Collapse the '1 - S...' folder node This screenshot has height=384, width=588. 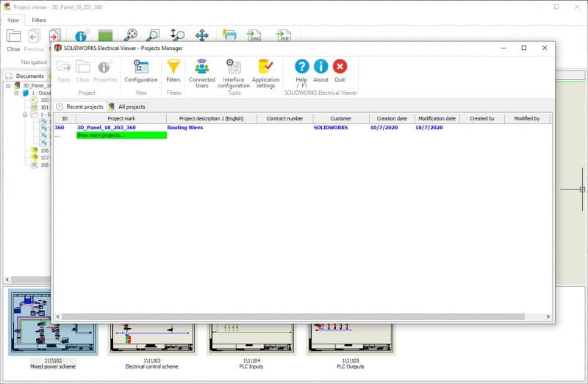tap(24, 115)
